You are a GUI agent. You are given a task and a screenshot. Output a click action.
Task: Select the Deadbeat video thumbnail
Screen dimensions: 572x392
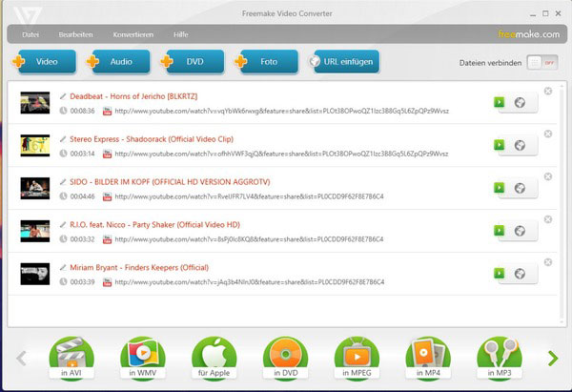[x=35, y=103]
